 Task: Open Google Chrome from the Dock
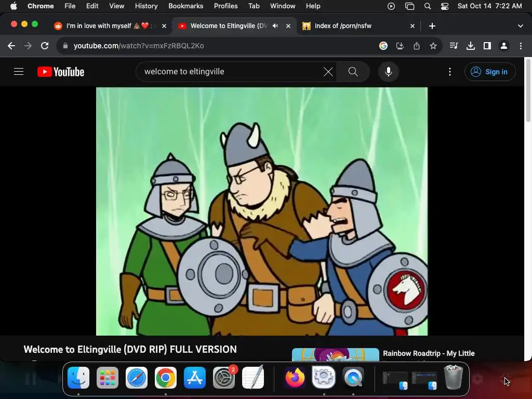[x=166, y=378]
